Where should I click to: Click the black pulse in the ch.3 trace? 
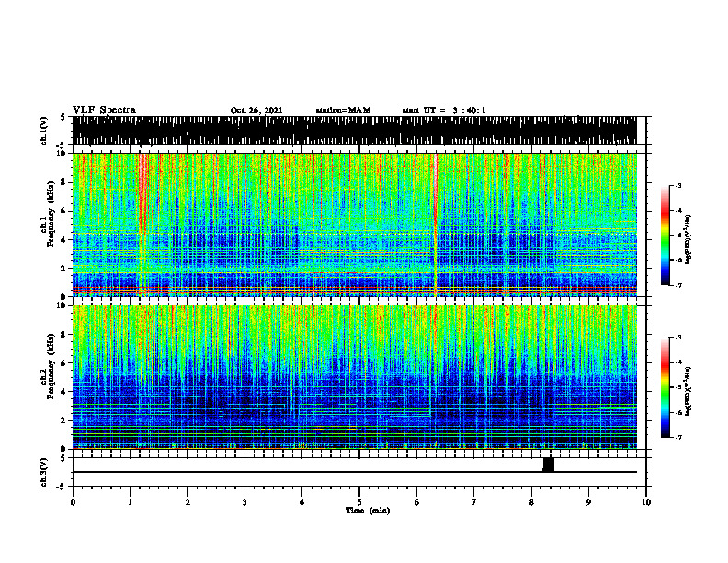click(x=549, y=465)
